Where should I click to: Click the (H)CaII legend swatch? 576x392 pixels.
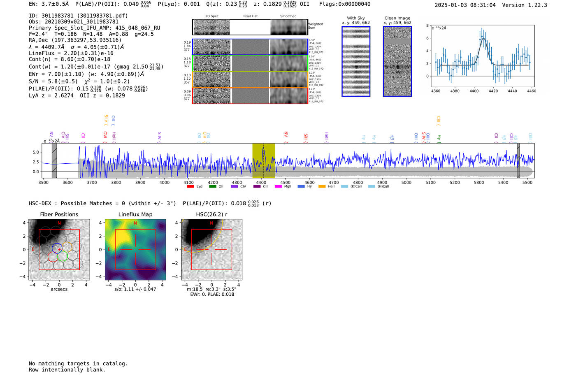[372, 186]
